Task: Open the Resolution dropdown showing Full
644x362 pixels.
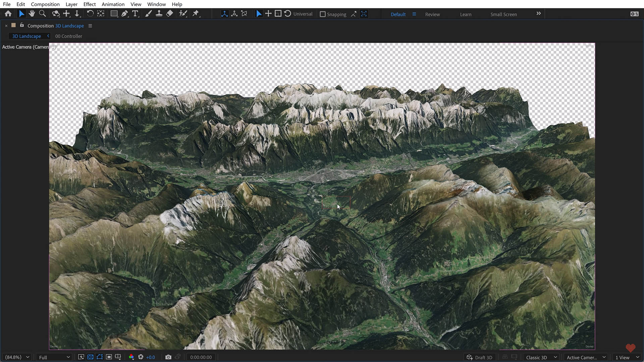Action: (54, 357)
